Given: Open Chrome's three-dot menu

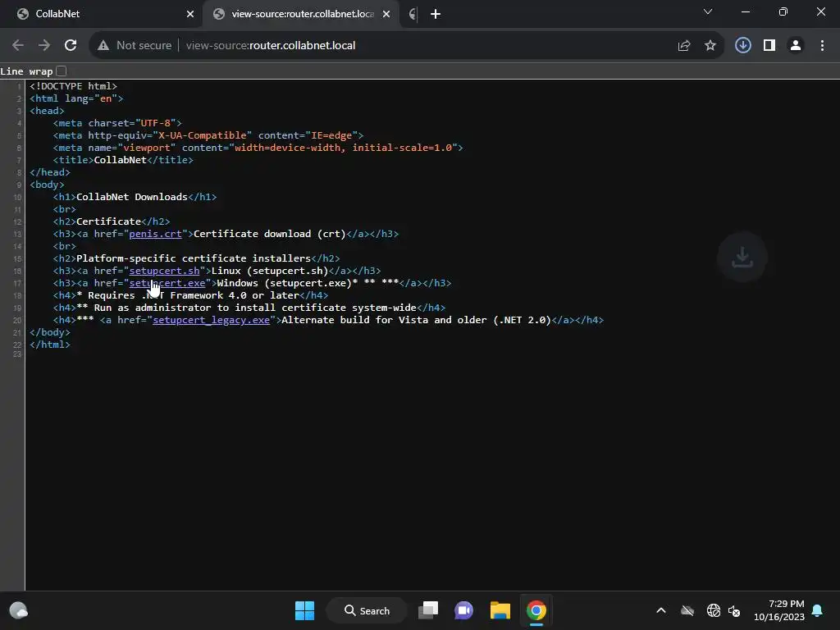Looking at the screenshot, I should (822, 46).
